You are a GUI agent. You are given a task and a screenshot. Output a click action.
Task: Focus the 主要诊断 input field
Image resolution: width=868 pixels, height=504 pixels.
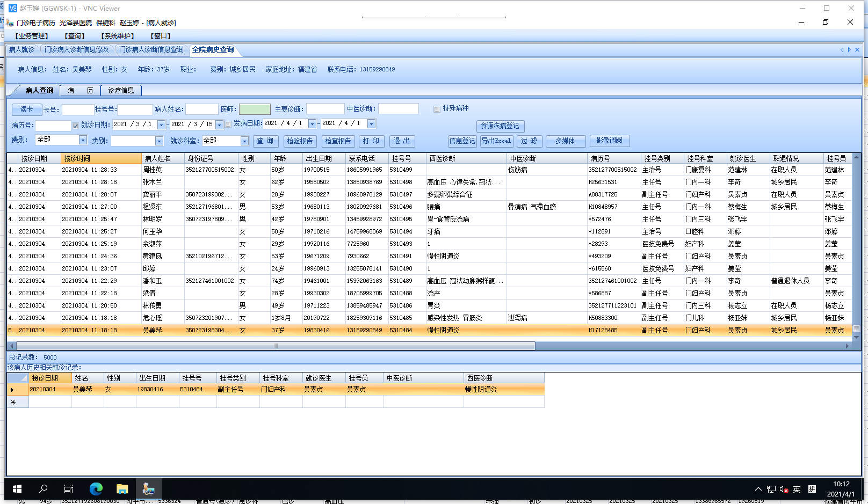pos(325,109)
